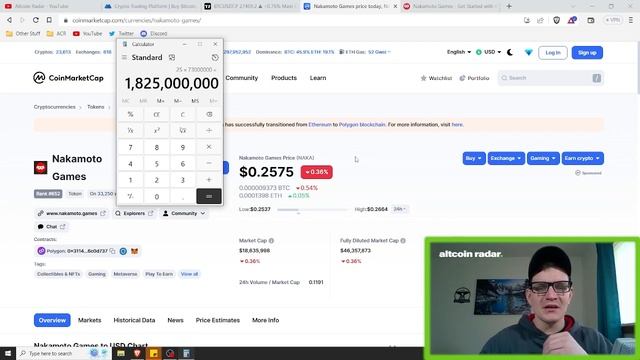The height and width of the screenshot is (360, 640).
Task: Click the Metaverse tag
Action: (x=125, y=274)
